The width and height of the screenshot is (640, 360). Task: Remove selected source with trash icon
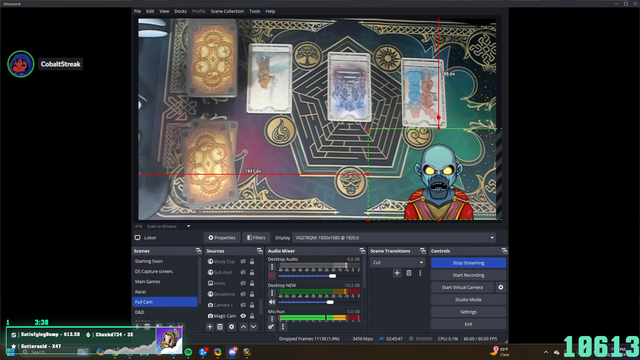coord(220,327)
